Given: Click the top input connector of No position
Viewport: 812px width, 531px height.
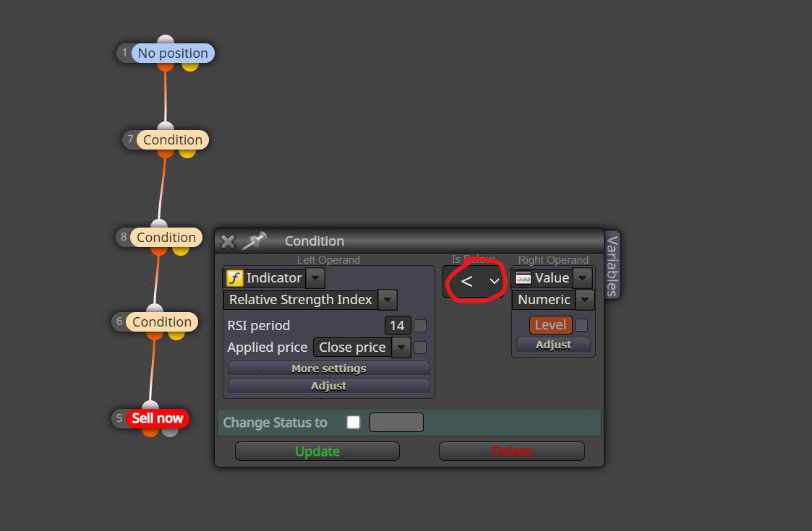Looking at the screenshot, I should click(x=165, y=39).
